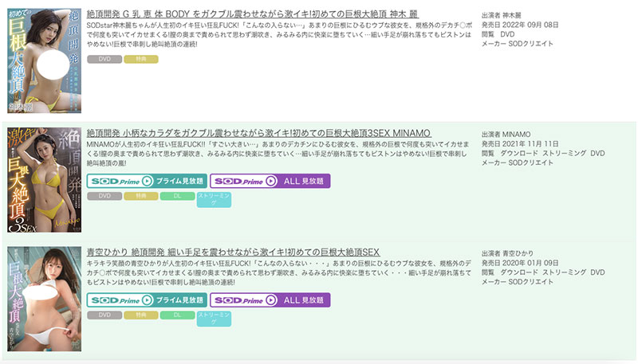Open the title link starting with 青空ひかり
The width and height of the screenshot is (638, 364).
(238, 252)
